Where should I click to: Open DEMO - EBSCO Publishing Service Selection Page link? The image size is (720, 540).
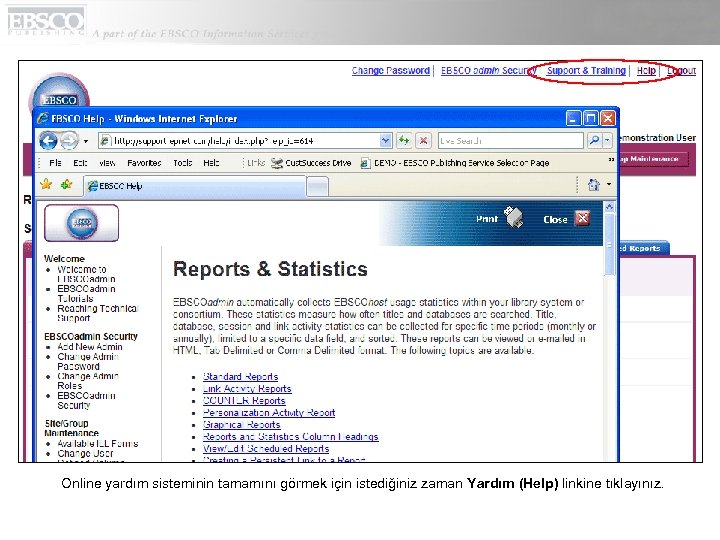(455, 163)
